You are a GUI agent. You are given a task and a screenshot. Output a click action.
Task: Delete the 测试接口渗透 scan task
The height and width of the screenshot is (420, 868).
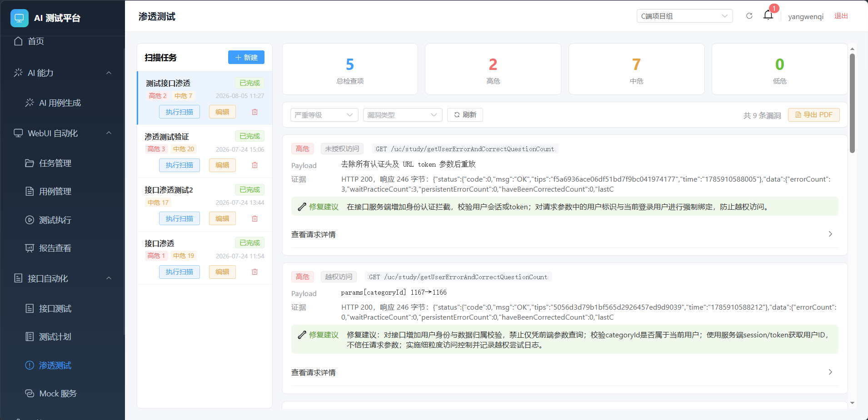tap(255, 112)
